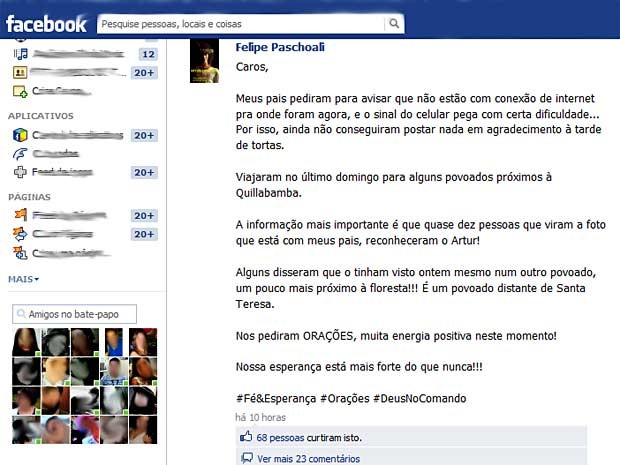Open Felipe Paschoali's profile picture thumbnail
The height and width of the screenshot is (465, 620).
coord(204,60)
